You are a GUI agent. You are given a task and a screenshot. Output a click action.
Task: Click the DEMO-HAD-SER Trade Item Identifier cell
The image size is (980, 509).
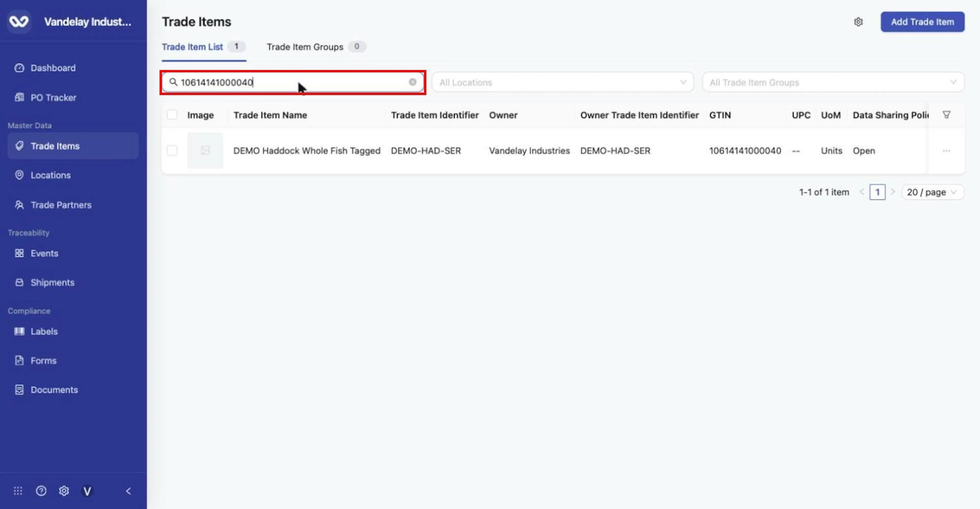point(426,151)
